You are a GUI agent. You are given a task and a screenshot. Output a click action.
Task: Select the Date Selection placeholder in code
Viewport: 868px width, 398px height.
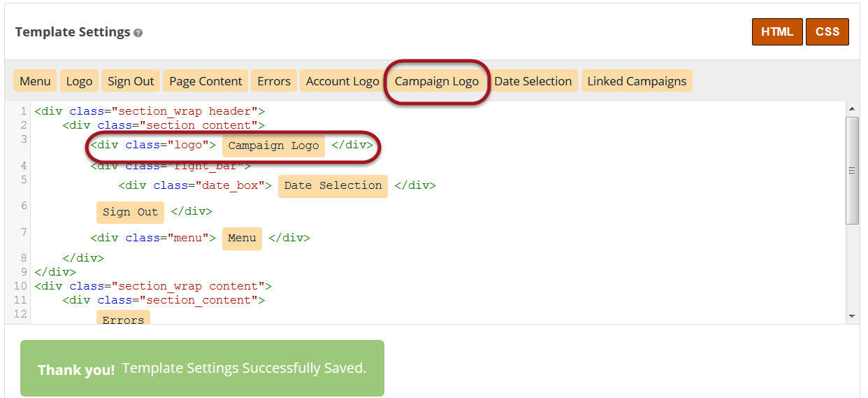[333, 186]
